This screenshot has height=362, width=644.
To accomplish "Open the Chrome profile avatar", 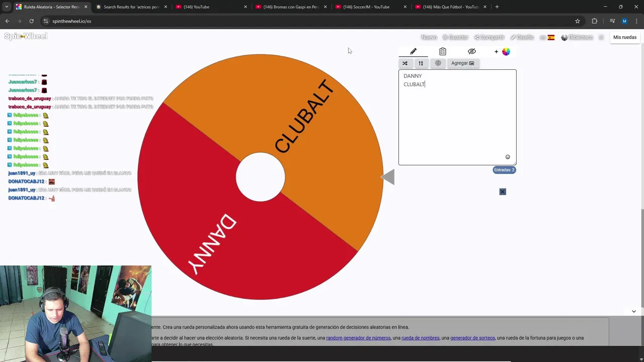I will 624,21.
